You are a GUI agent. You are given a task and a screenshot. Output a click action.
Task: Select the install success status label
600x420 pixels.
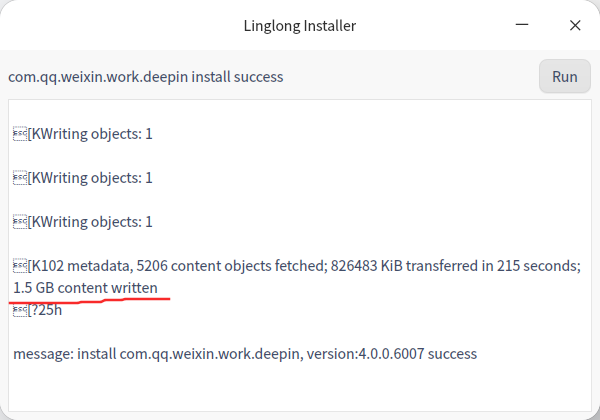tap(146, 76)
